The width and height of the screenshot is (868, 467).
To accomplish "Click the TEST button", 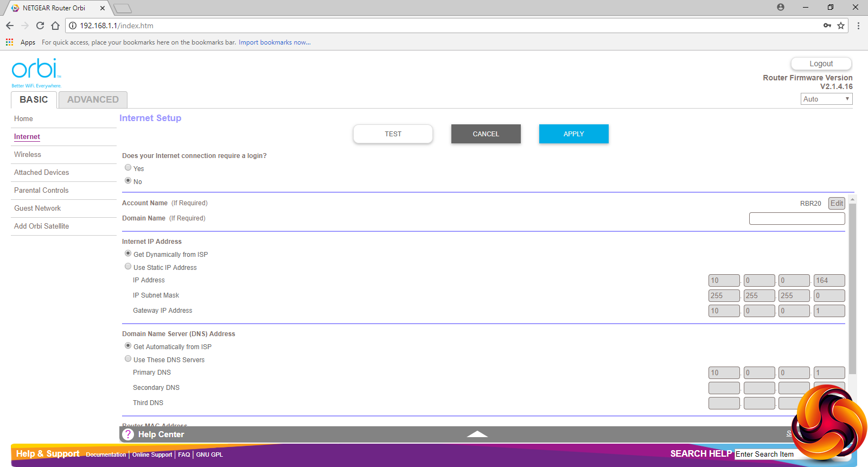I will pos(393,134).
